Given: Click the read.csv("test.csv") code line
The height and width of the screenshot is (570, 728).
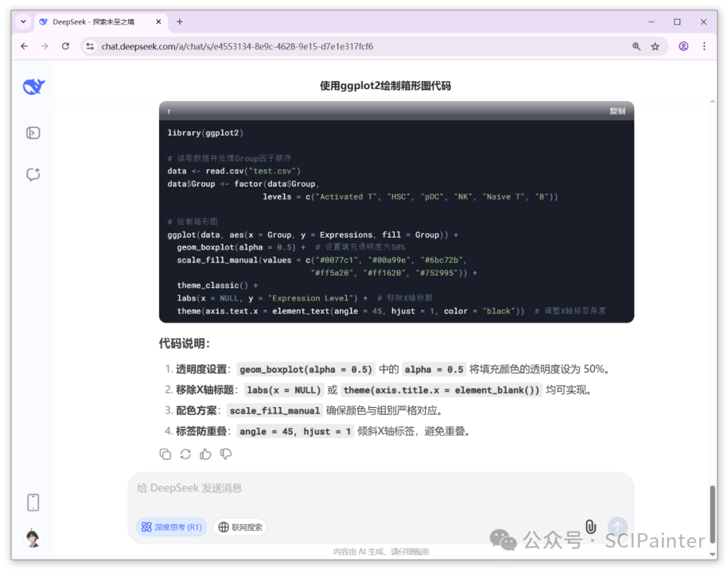Looking at the screenshot, I should click(234, 171).
